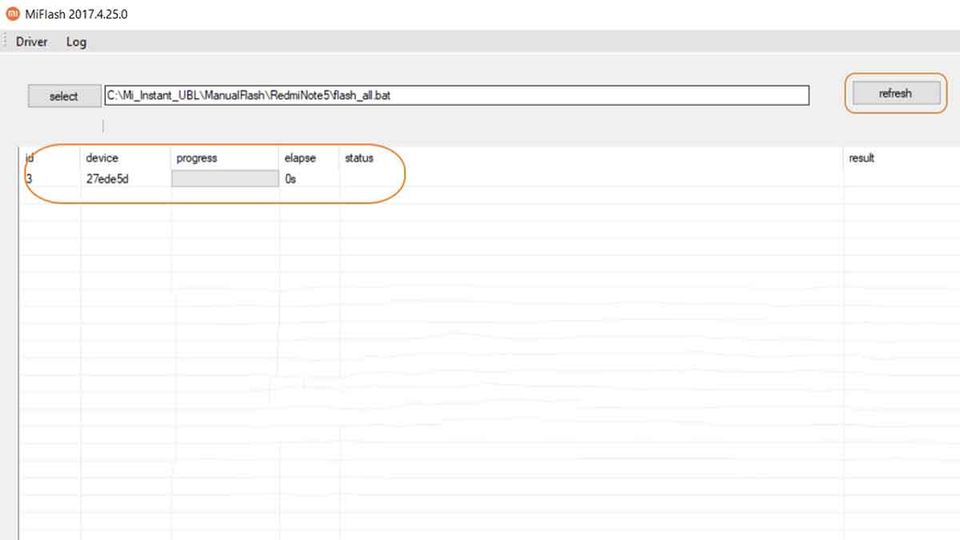
Task: Select the elapse column header
Action: coord(300,158)
